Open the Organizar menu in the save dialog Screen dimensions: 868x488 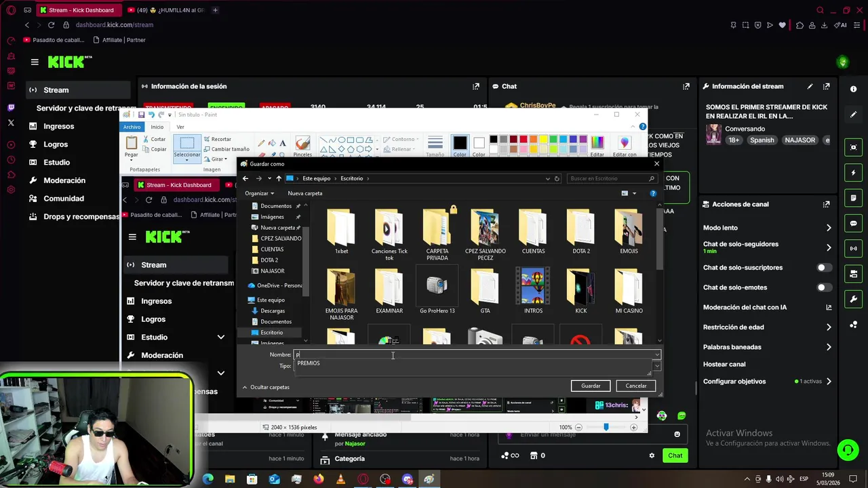259,193
